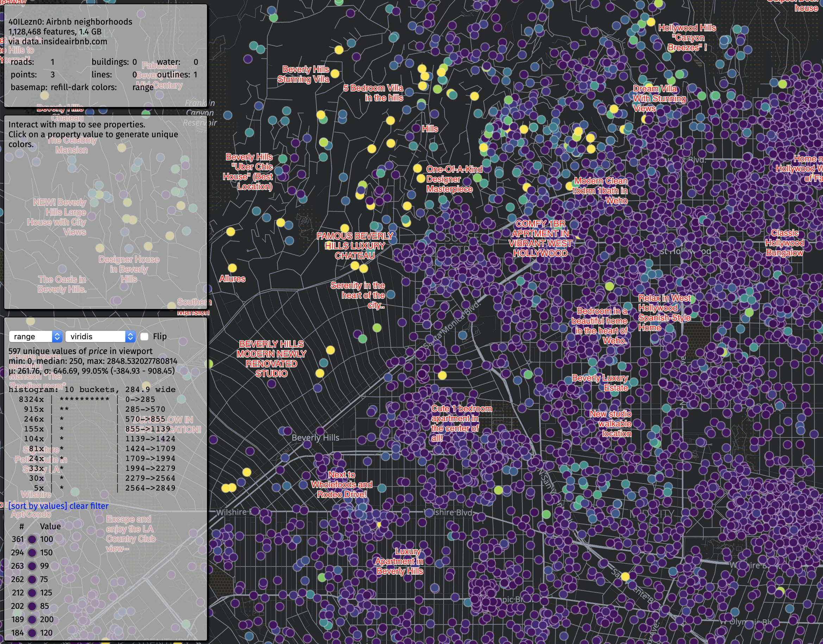Click the colors range setting value
The height and width of the screenshot is (644, 823).
(x=143, y=87)
